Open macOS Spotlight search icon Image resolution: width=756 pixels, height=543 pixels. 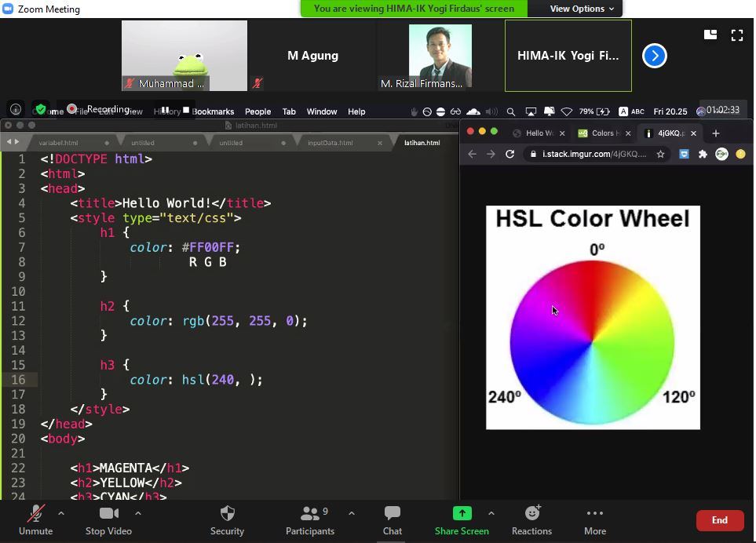point(510,111)
